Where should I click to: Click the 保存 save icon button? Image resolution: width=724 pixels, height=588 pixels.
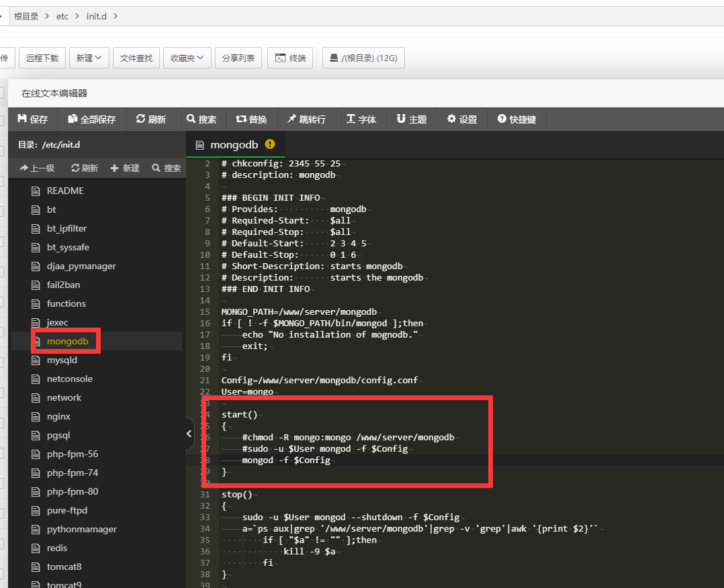tap(33, 119)
